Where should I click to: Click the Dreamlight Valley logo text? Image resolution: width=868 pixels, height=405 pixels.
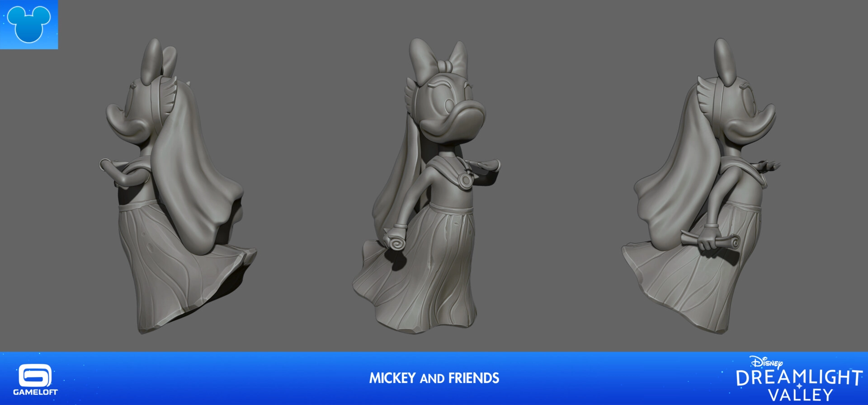pyautogui.click(x=799, y=385)
